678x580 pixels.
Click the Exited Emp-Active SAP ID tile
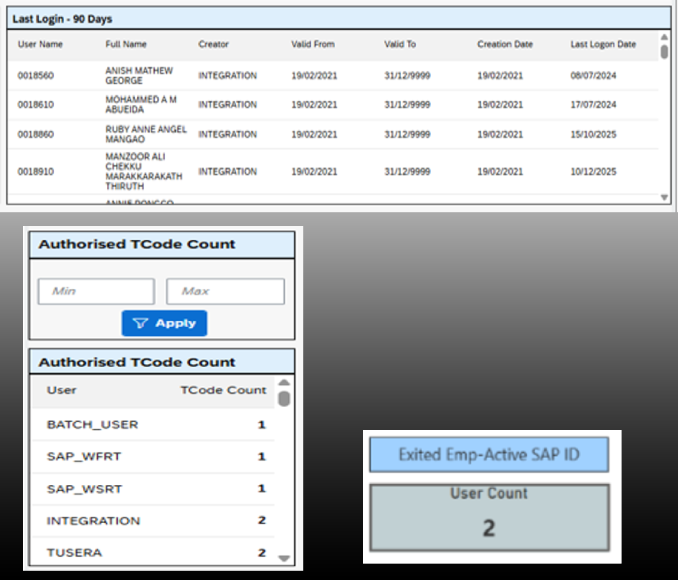(488, 455)
